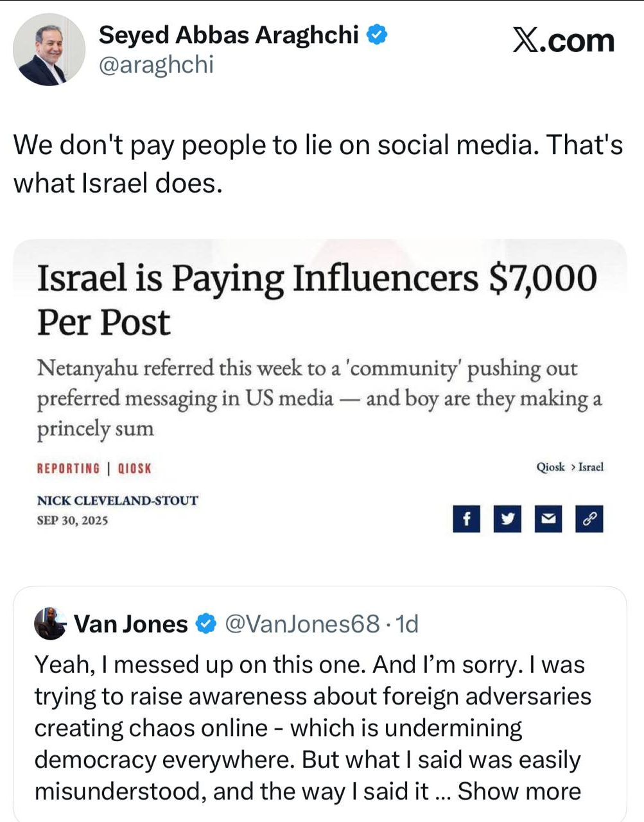Open Seyed Abbas Araghchi's profile photo
644x822 pixels.
click(49, 49)
